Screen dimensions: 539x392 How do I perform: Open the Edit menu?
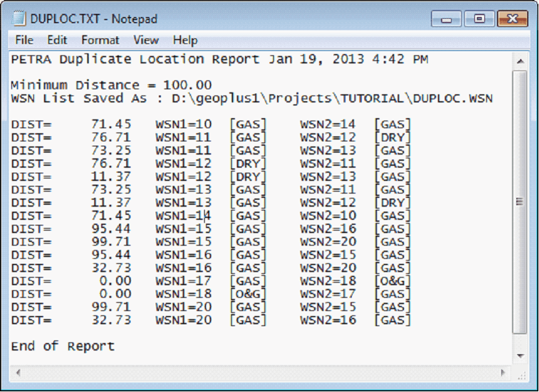pos(57,40)
